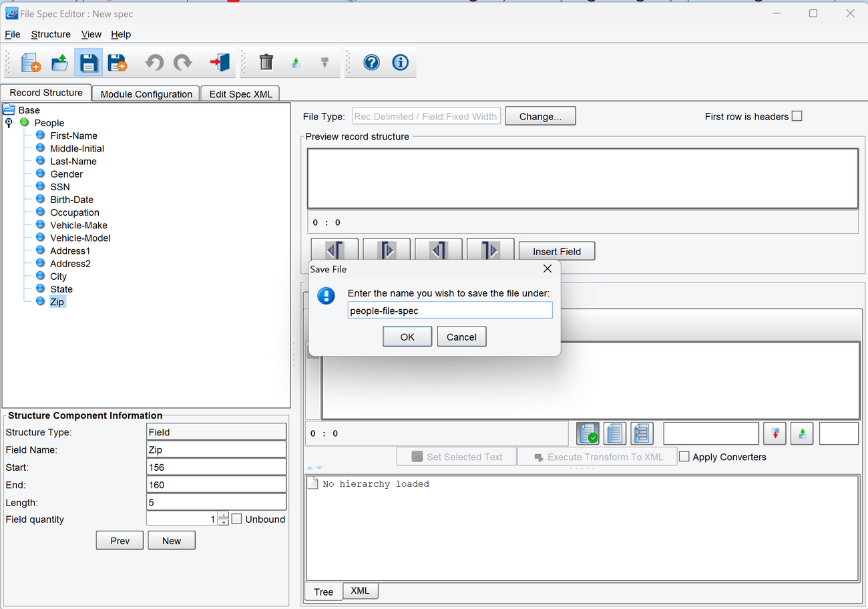Click the green up-arrow button near search field
Screen dimensions: 868x609
(x=802, y=433)
